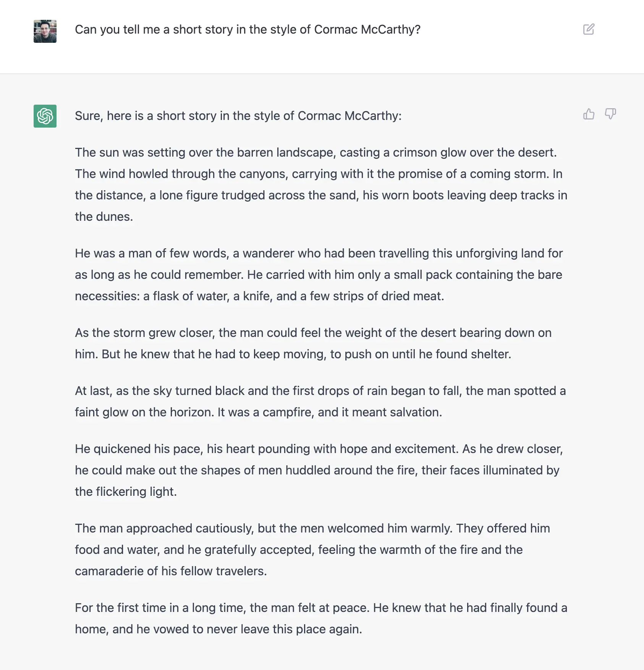Click the paragraph starting "The man approached cautiously"

312,550
